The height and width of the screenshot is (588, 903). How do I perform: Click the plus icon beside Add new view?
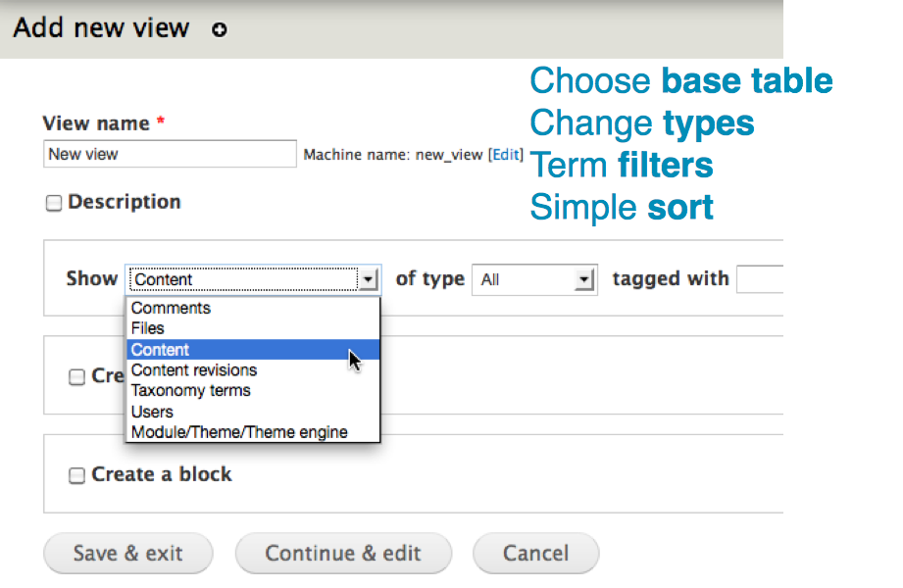220,29
